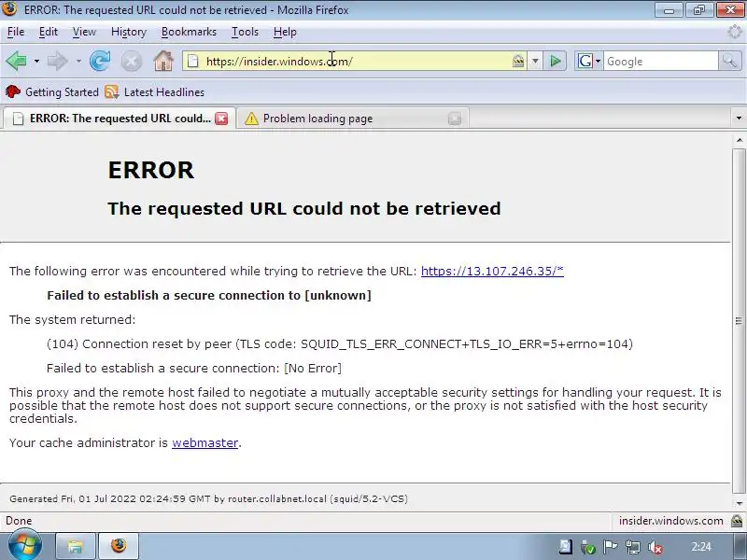Click the grayed Forward arrow button
Image resolution: width=747 pixels, height=560 pixels.
coord(58,61)
